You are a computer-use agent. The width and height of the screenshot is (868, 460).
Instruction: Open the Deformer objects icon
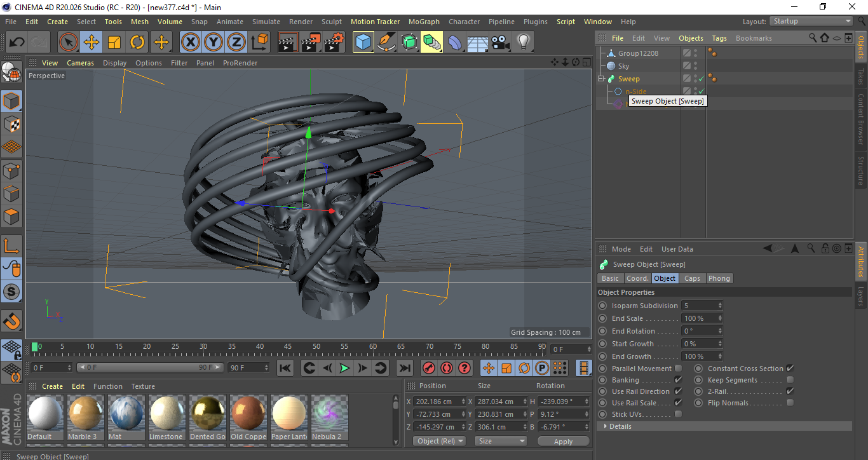(x=455, y=43)
